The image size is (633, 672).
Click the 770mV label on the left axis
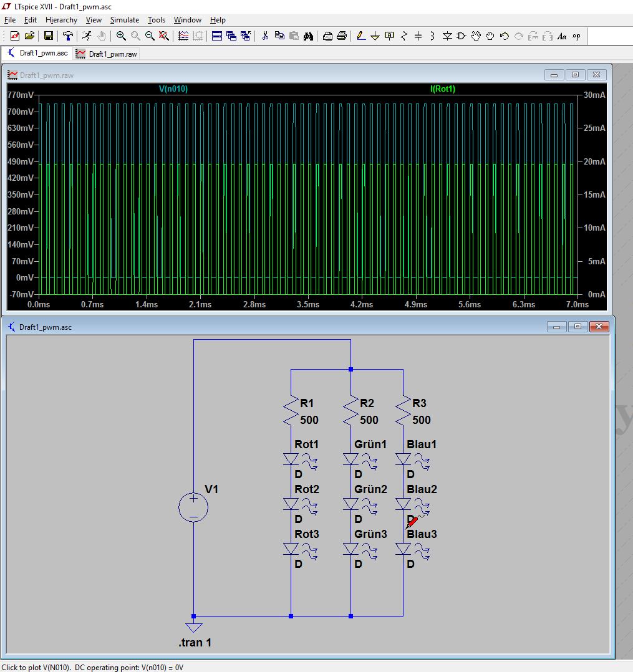click(21, 95)
